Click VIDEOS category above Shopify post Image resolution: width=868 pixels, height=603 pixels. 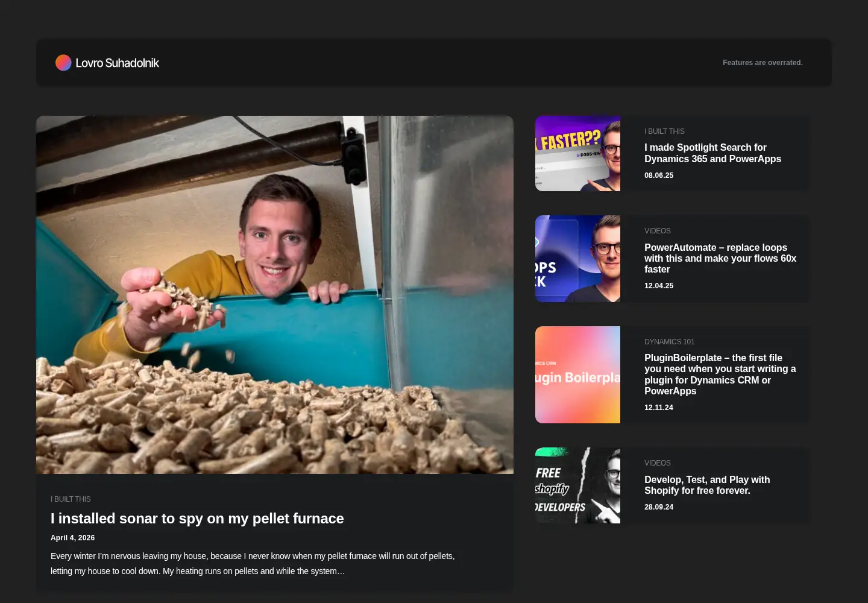point(657,463)
